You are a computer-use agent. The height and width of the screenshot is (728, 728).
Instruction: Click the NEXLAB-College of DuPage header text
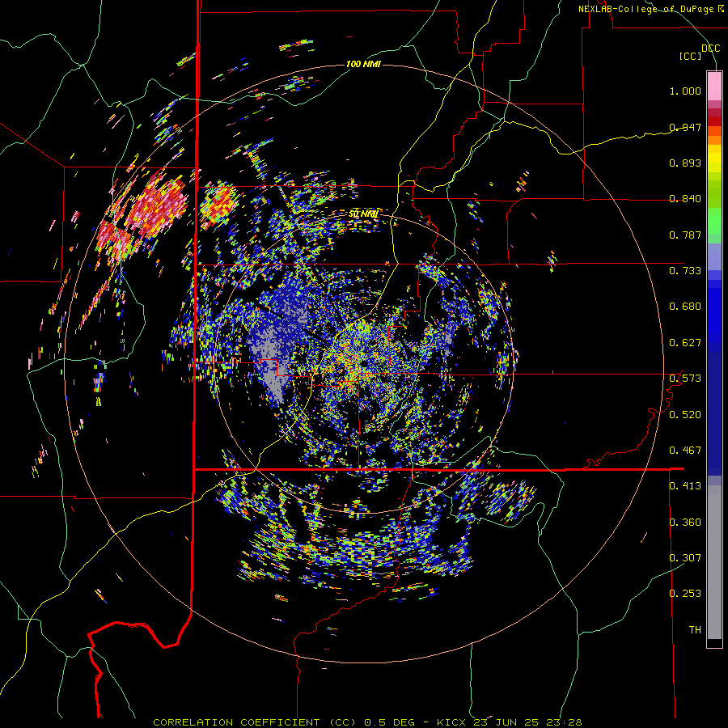pos(650,9)
